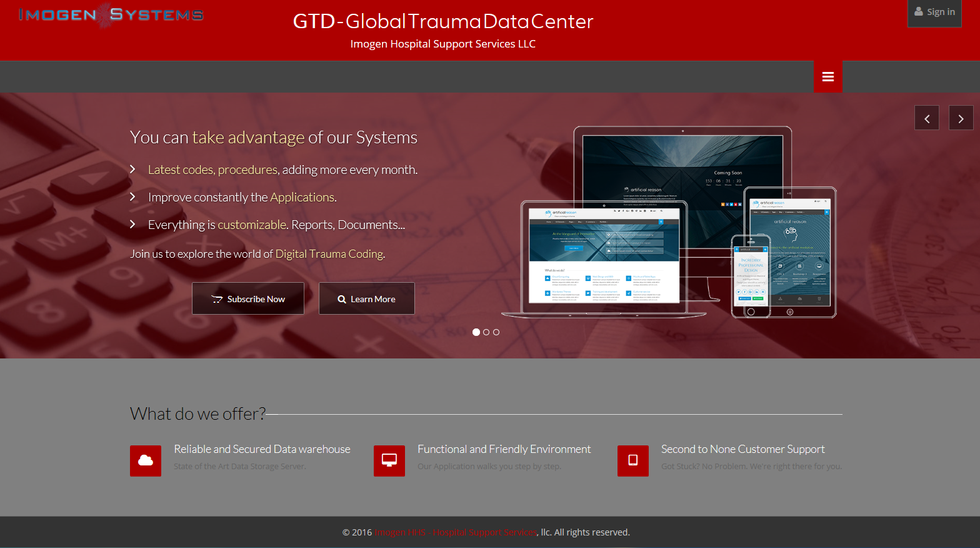Open Imogen HHS footer link

(456, 532)
